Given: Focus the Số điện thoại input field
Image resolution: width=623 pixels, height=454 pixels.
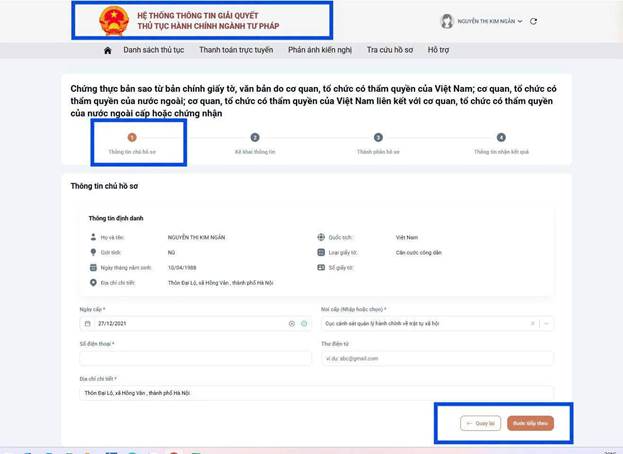Looking at the screenshot, I should coord(195,358).
